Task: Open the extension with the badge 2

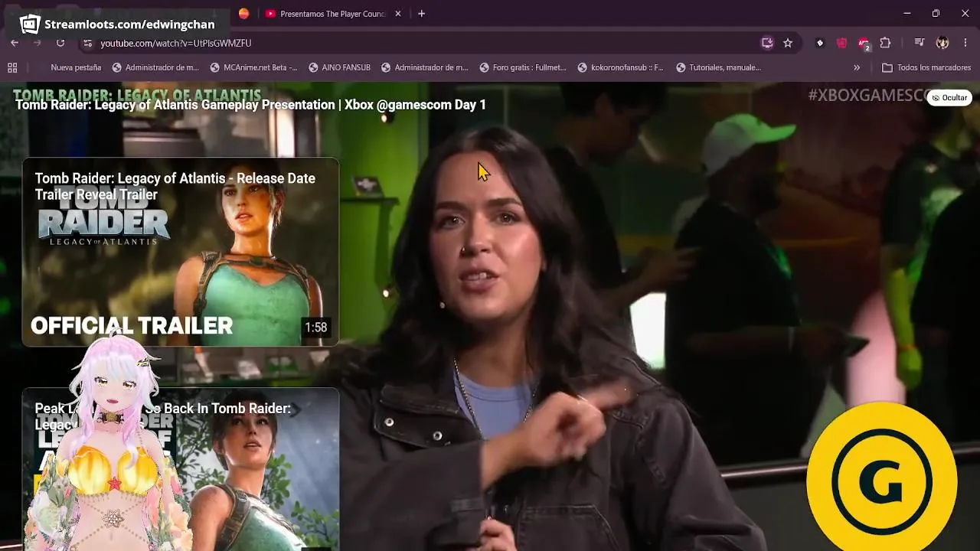Action: [x=864, y=44]
